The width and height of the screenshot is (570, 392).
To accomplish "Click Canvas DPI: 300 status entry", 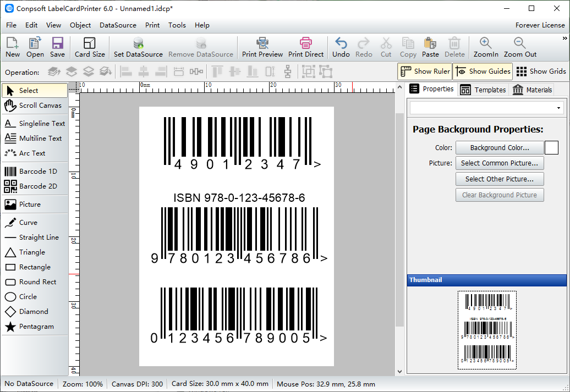I will pos(137,384).
